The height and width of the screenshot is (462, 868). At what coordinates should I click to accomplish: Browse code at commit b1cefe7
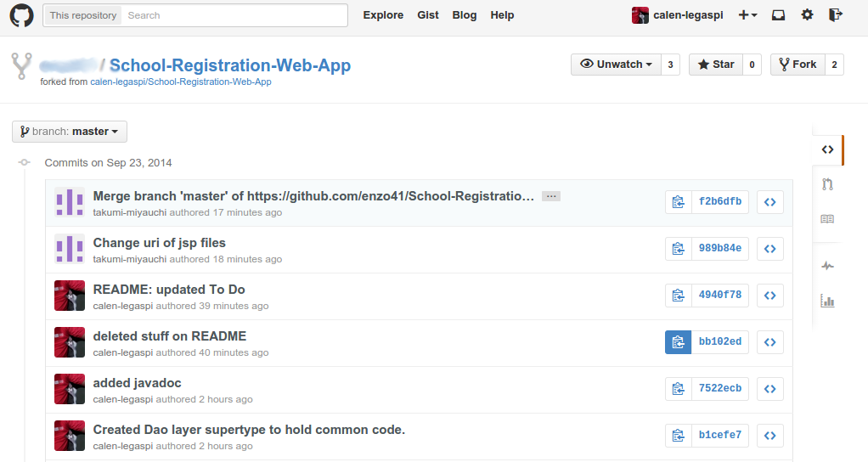pos(770,436)
